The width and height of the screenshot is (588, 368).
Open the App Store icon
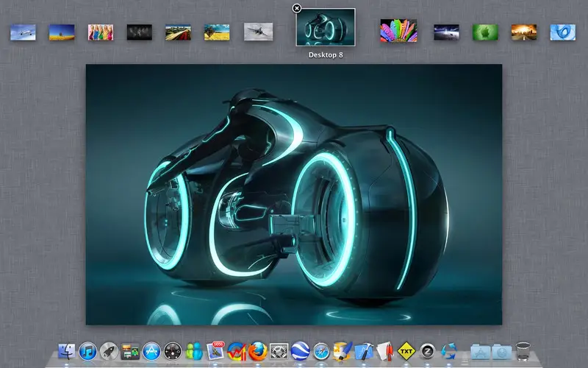151,352
